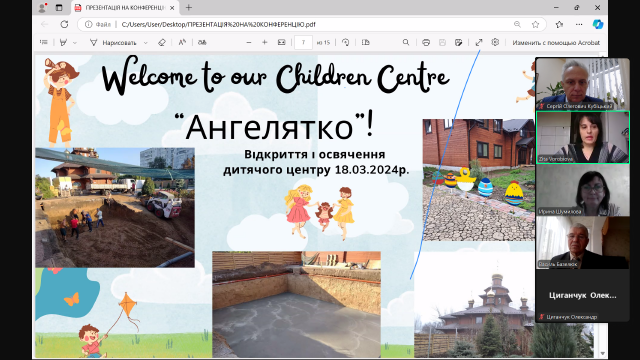Viewport: 640px width, 360px height.
Task: Open the profile icon in Edge title bar
Action: click(42, 7)
